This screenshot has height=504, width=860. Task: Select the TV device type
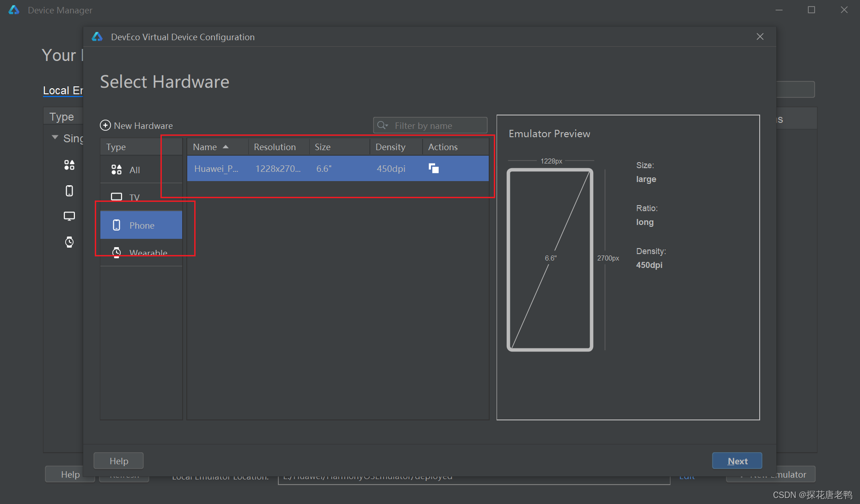tap(141, 197)
